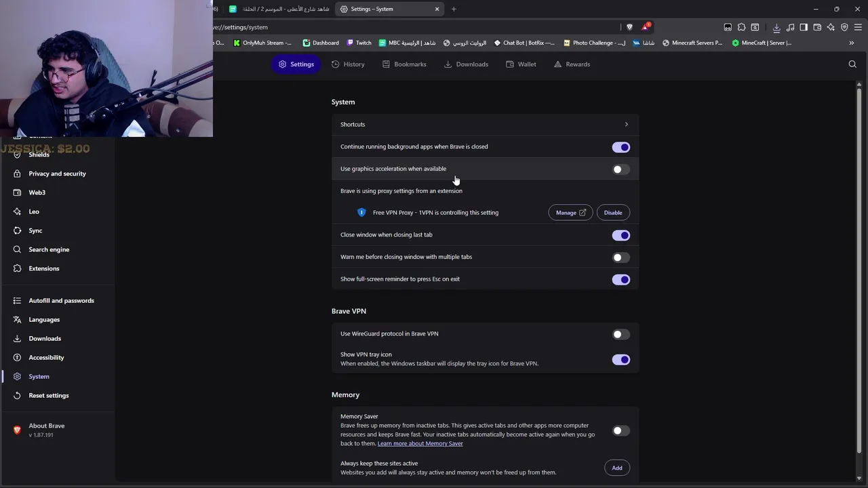Show more bookmarks overflow chevron
This screenshot has width=868, height=488.
point(851,43)
